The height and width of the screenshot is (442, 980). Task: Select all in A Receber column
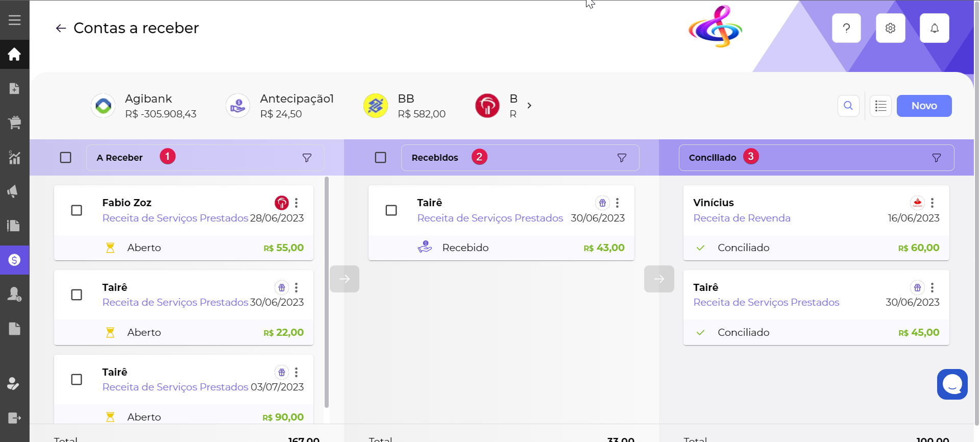coord(66,158)
